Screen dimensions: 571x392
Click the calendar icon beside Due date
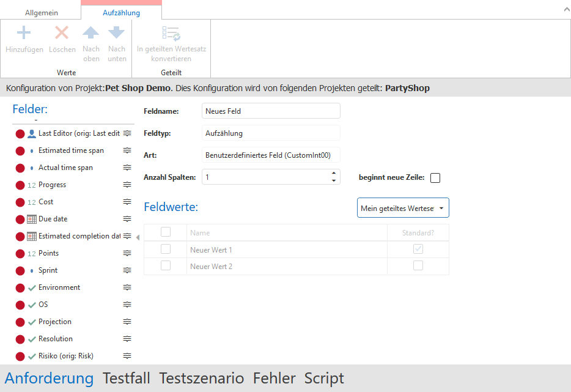coord(32,219)
